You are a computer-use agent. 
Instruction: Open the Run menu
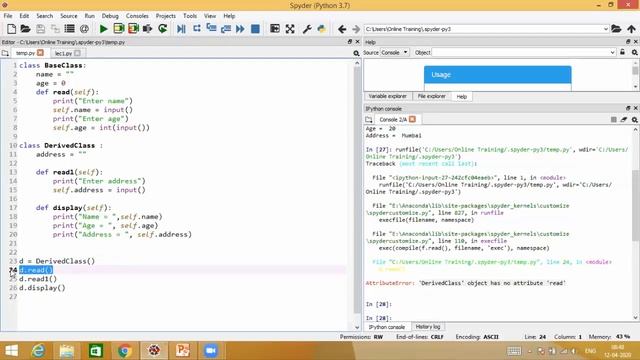89,16
